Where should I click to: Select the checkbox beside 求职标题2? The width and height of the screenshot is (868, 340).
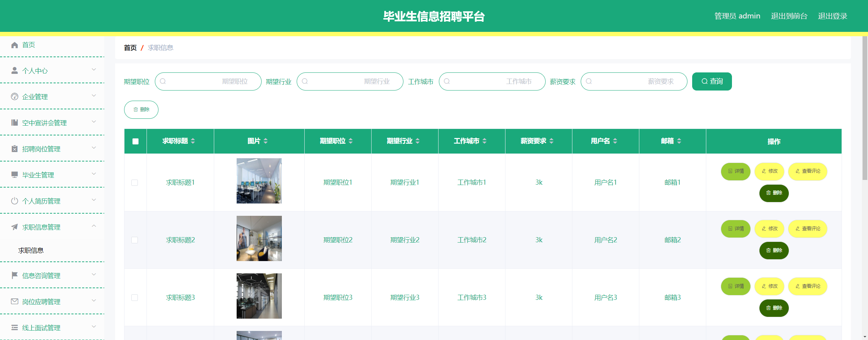135,240
